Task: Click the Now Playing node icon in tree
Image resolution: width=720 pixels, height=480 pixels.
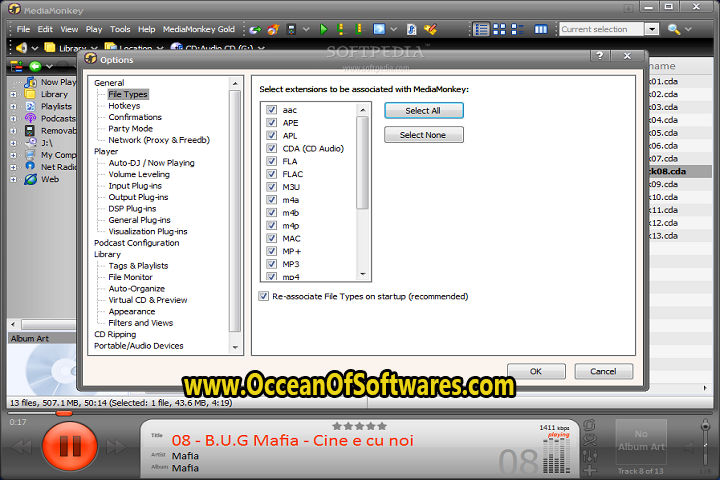Action: tap(30, 82)
